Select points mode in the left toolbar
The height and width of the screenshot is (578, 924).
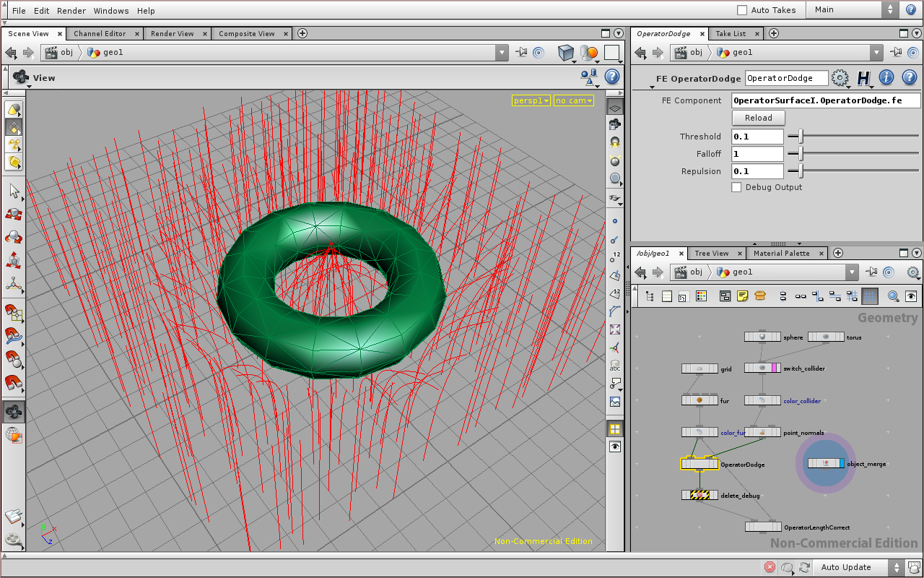click(14, 144)
